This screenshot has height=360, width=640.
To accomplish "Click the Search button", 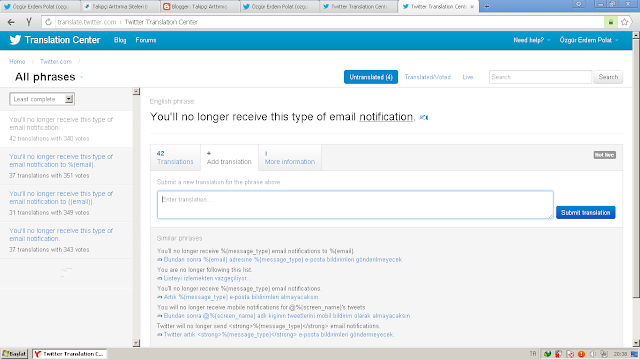I will 608,77.
